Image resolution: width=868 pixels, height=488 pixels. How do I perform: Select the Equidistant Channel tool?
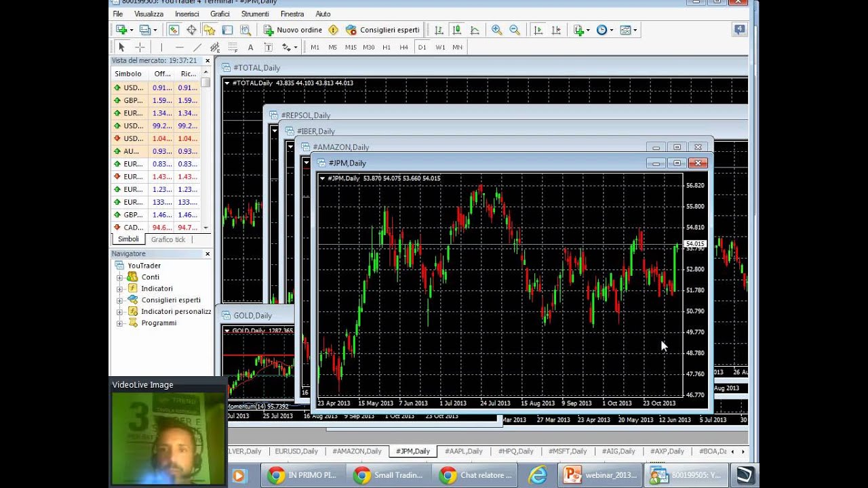[x=215, y=47]
